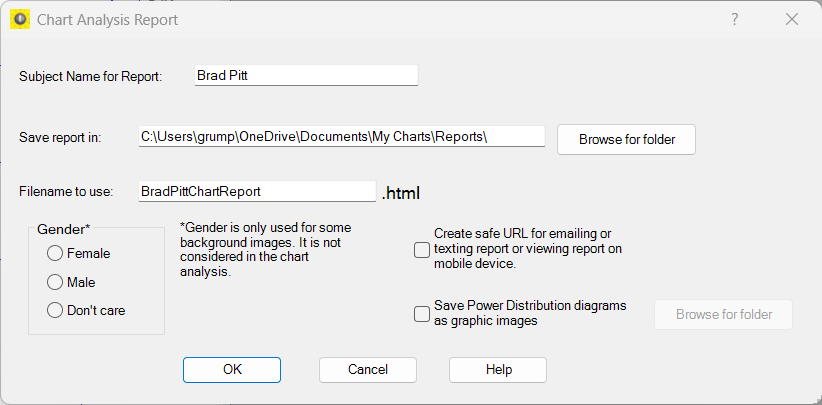Click the greyed-out Browse for folder button
822x405 pixels.
pos(723,314)
